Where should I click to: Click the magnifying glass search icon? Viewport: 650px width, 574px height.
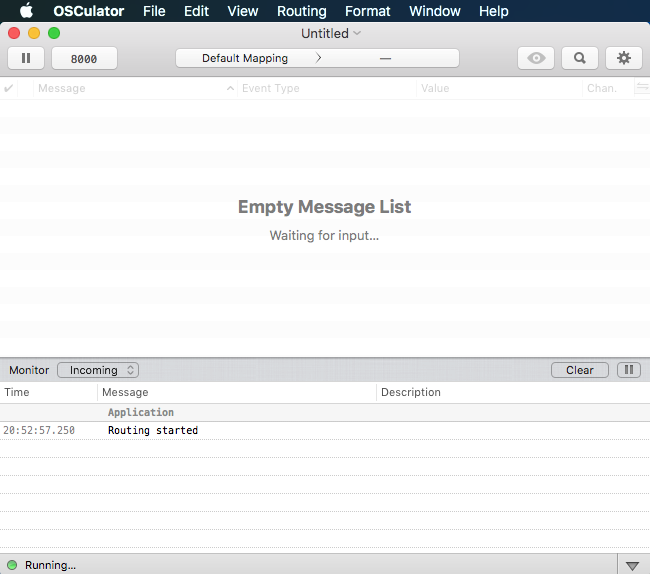580,58
